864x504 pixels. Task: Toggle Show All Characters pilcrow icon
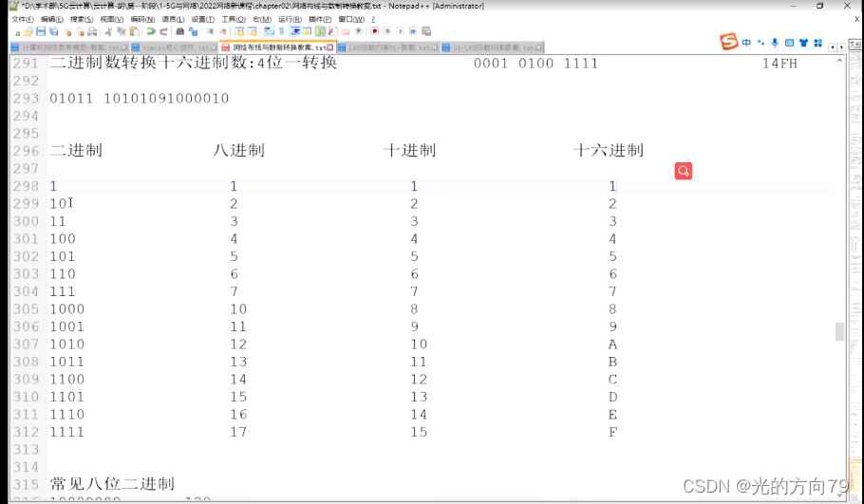[x=282, y=31]
